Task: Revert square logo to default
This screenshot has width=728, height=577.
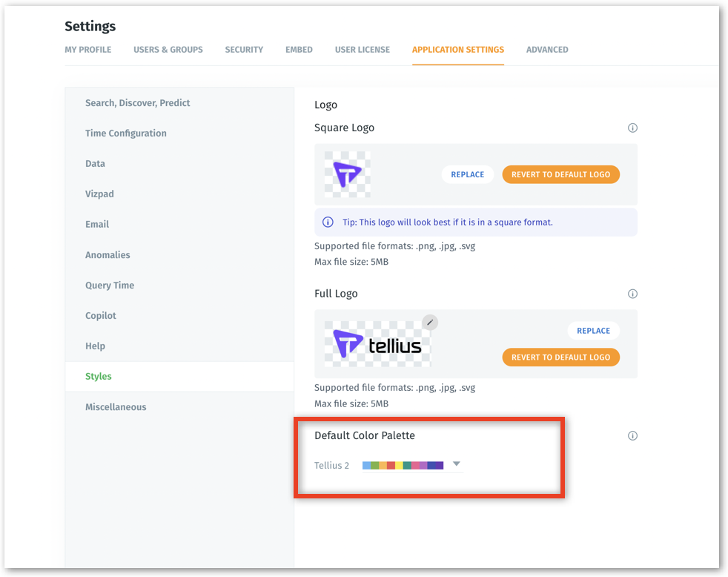Action: pos(560,174)
